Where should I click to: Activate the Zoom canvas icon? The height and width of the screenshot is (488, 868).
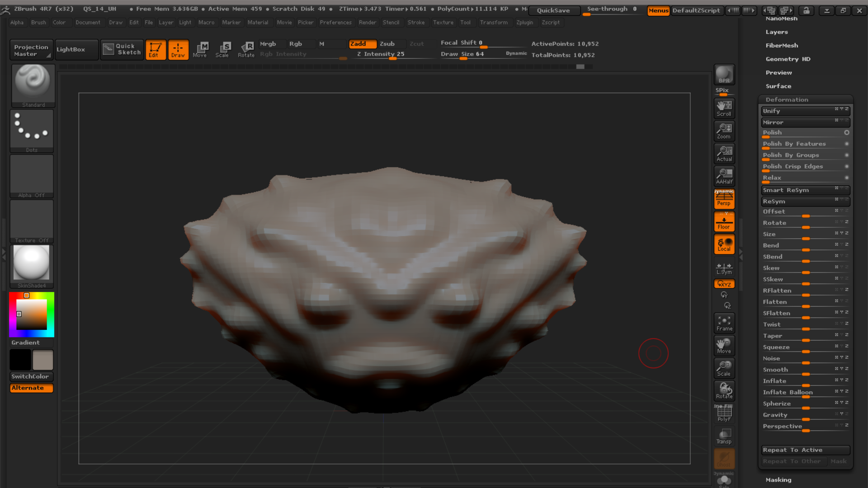click(724, 131)
